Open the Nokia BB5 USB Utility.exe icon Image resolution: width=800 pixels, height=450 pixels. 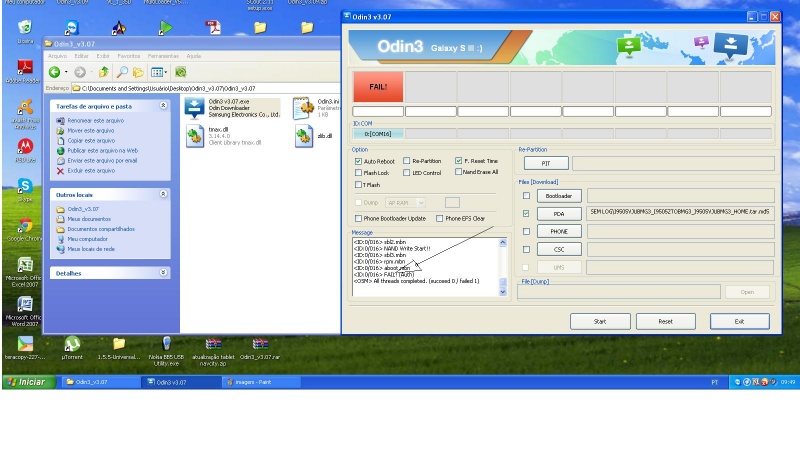point(166,344)
